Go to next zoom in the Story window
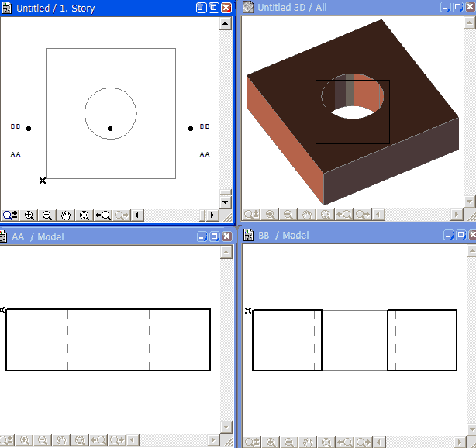The height and width of the screenshot is (448, 476). [x=122, y=215]
